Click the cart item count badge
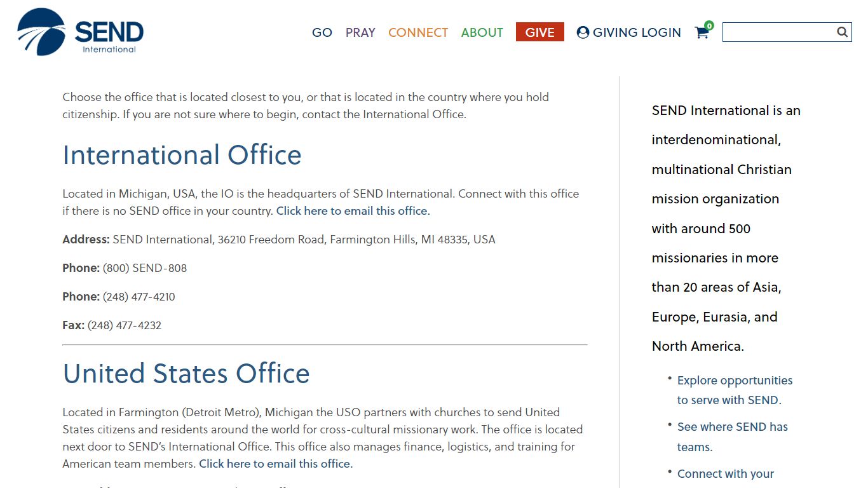 pyautogui.click(x=709, y=25)
